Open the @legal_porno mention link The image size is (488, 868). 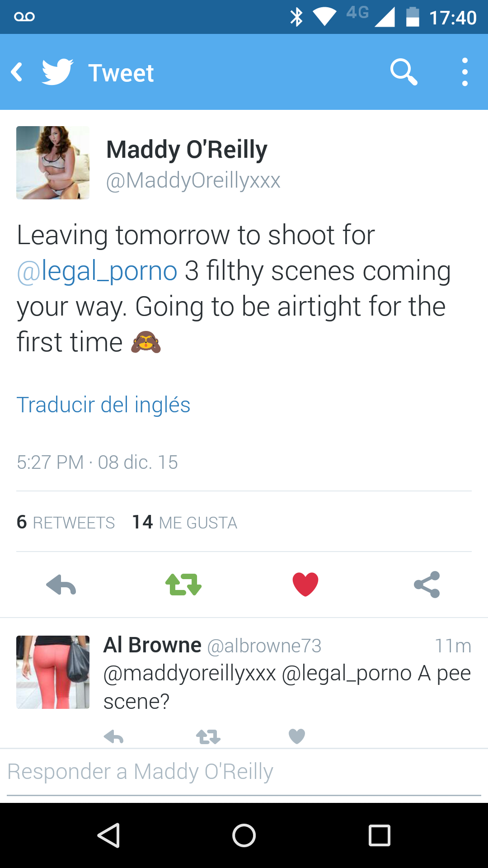(97, 271)
